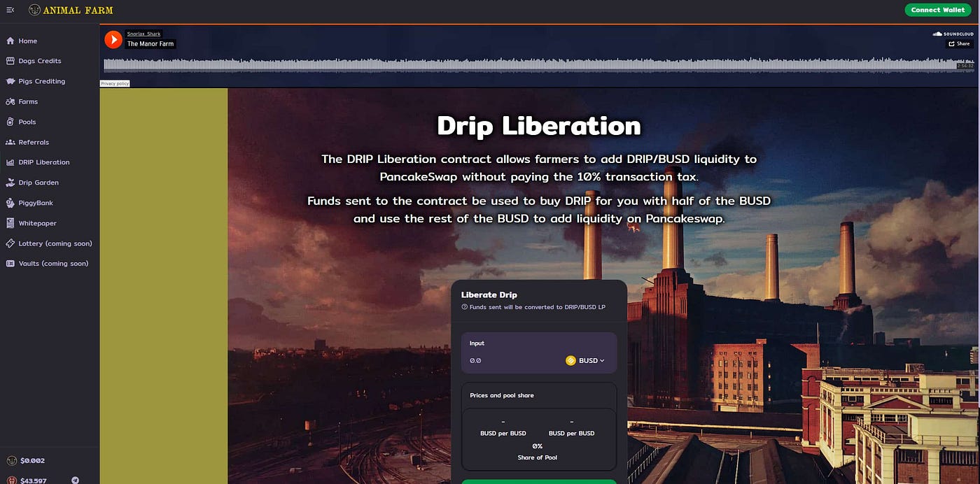Viewport: 980px width, 484px height.
Task: Click the Pigs Crediting piggy icon
Action: (x=10, y=81)
